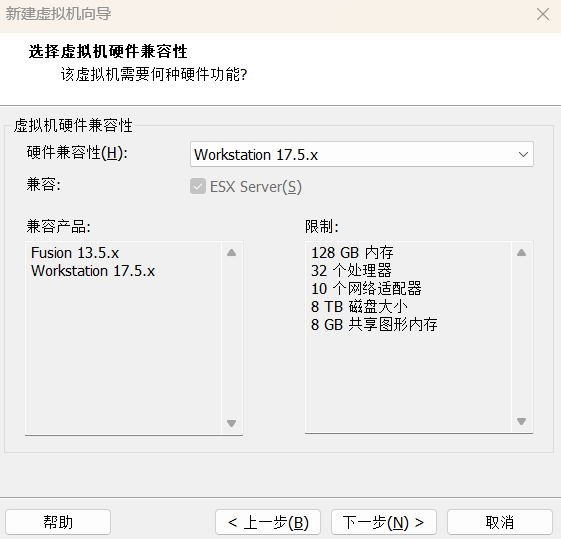Click the 帮助 button

(x=58, y=522)
